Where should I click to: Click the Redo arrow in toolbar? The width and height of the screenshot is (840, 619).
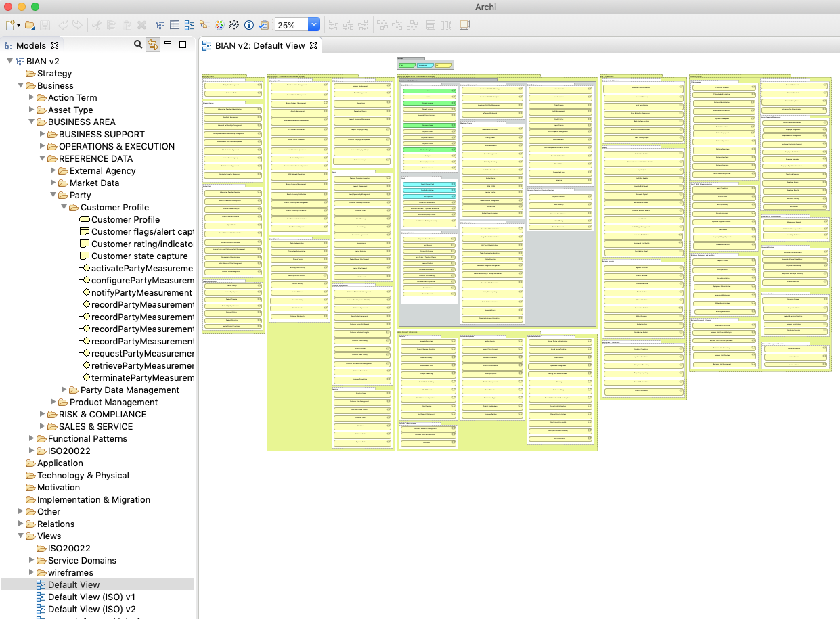(78, 25)
